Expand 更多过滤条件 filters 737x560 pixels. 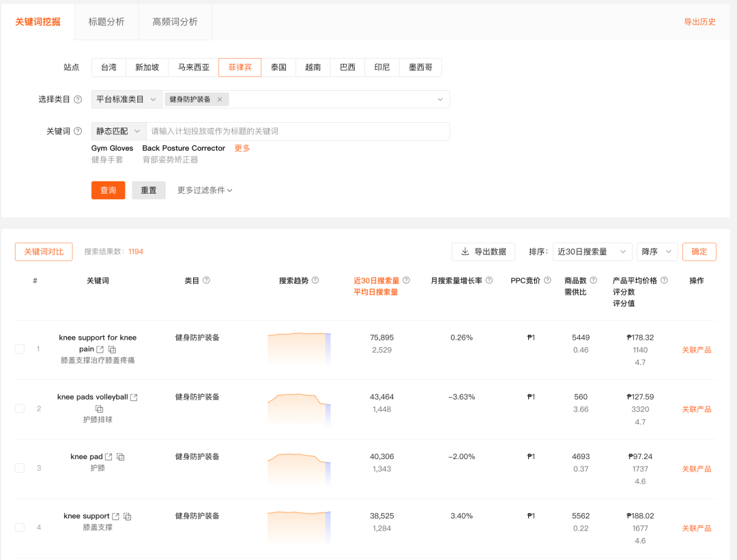[205, 190]
